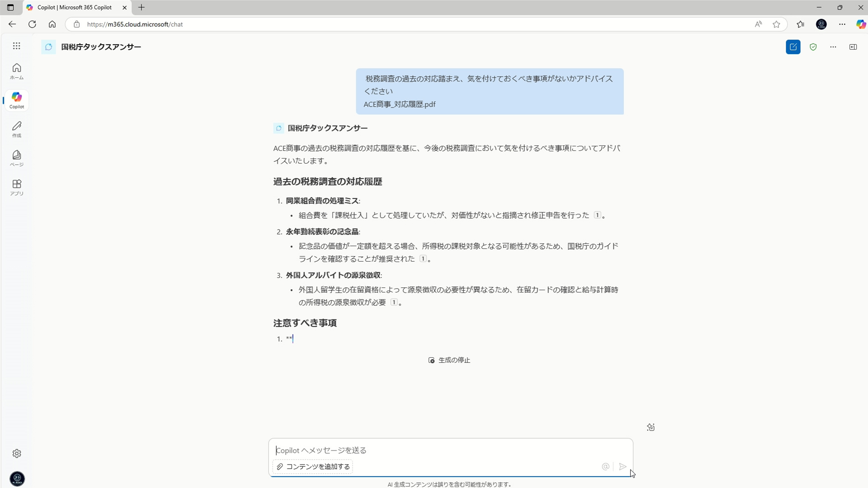Open the account avatar at sidebar bottom
Image resolution: width=868 pixels, height=488 pixels.
tap(17, 479)
